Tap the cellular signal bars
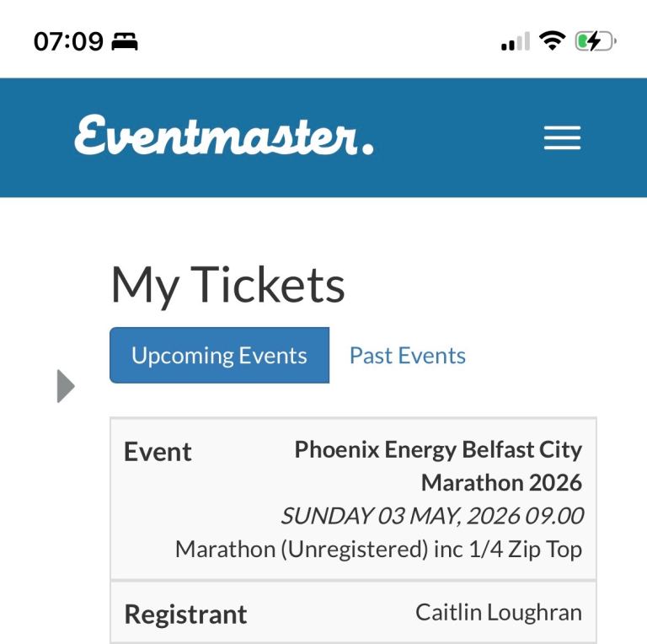Image resolution: width=647 pixels, height=644 pixels. 515,42
